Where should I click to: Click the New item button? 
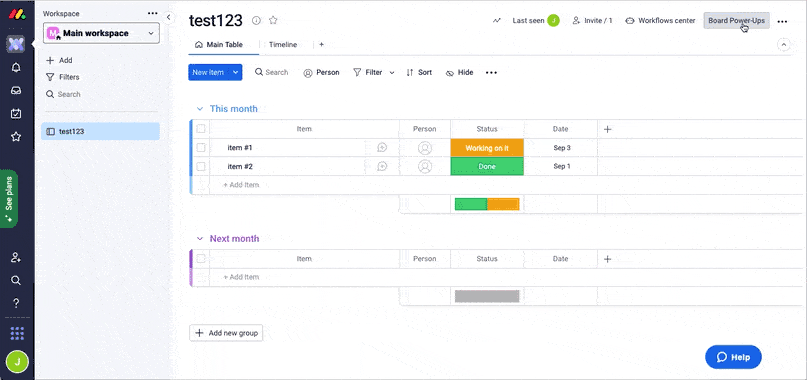pyautogui.click(x=208, y=73)
